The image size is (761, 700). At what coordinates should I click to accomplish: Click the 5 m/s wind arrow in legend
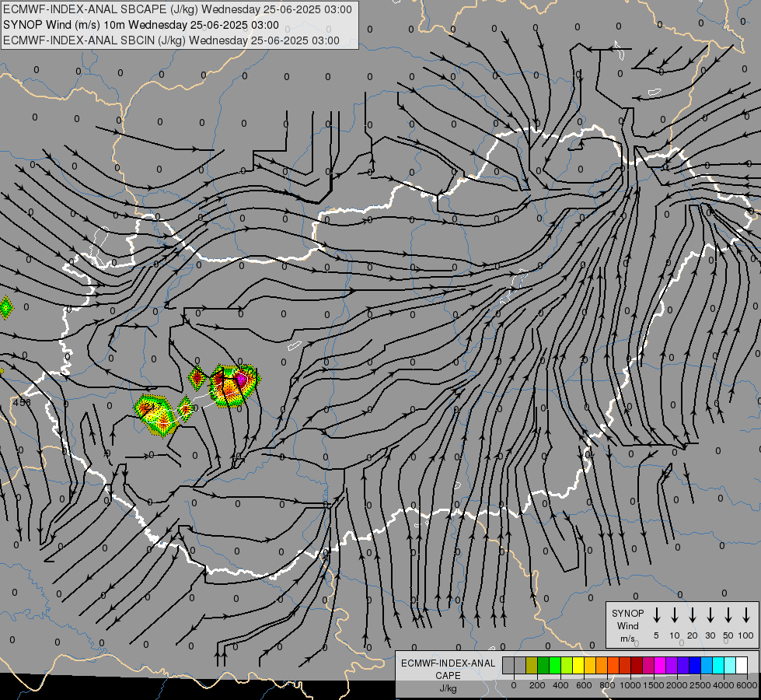656,615
